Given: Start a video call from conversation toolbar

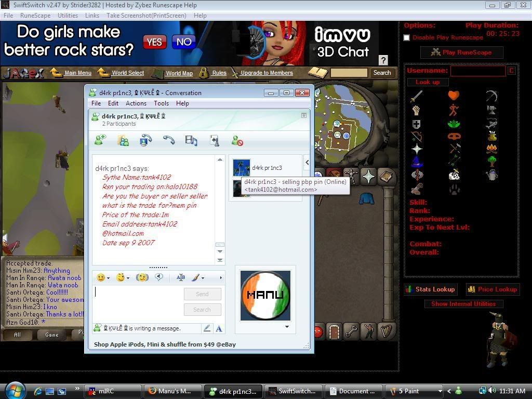Looking at the screenshot, I should [146, 140].
